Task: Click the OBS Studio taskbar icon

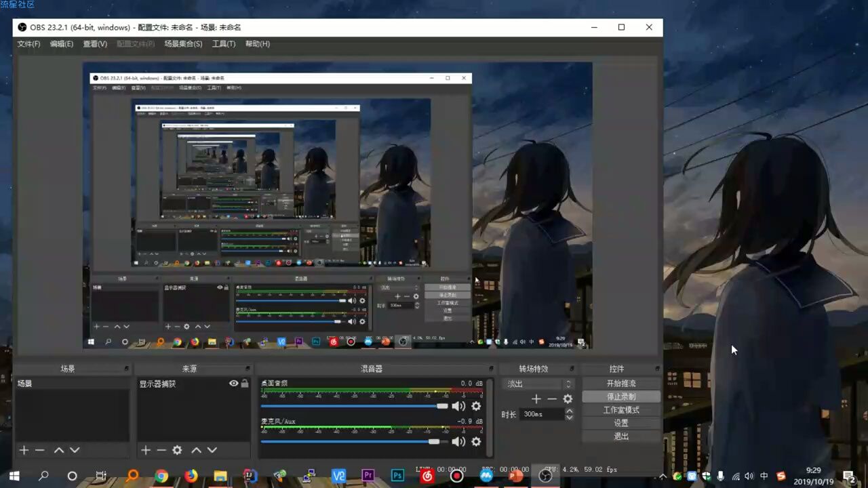Action: (545, 476)
